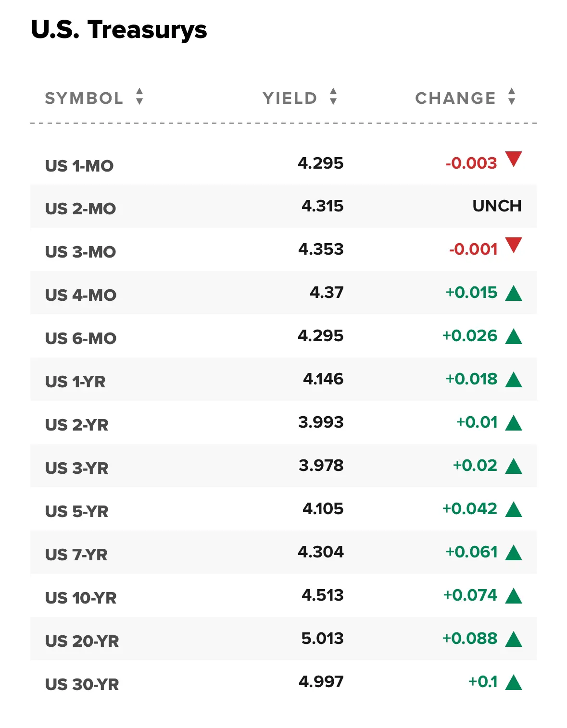567x728 pixels.
Task: Click green up arrow for US 10-YR
Action: [514, 595]
